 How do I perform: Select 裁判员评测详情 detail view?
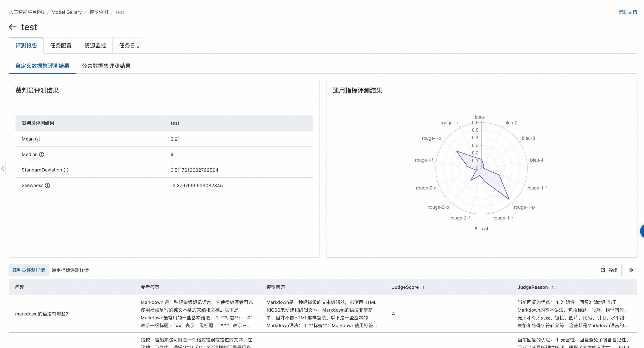point(29,270)
